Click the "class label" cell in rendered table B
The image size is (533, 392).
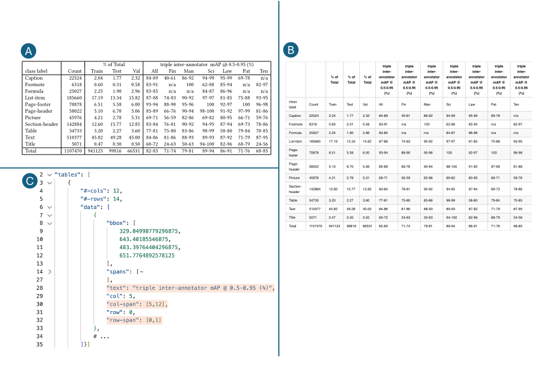click(292, 104)
